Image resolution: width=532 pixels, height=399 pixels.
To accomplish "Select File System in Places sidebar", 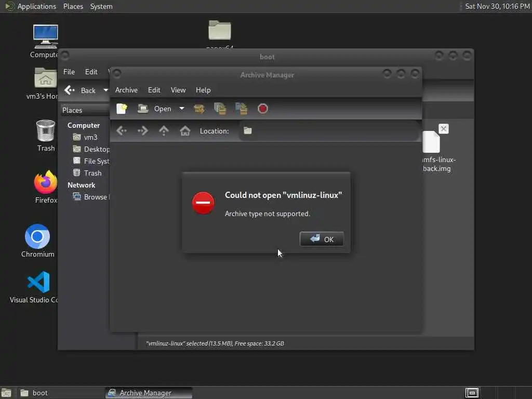I will (x=91, y=161).
